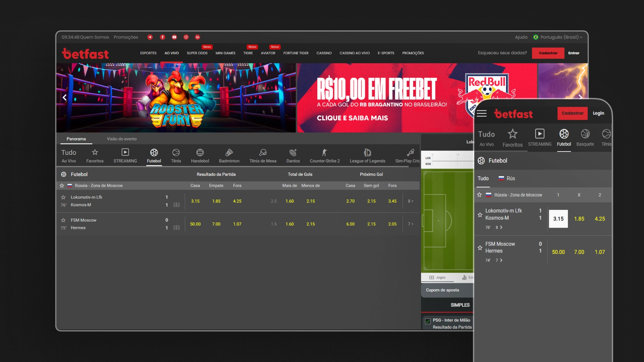Select the Counter-Strike 2 icon

tap(324, 153)
